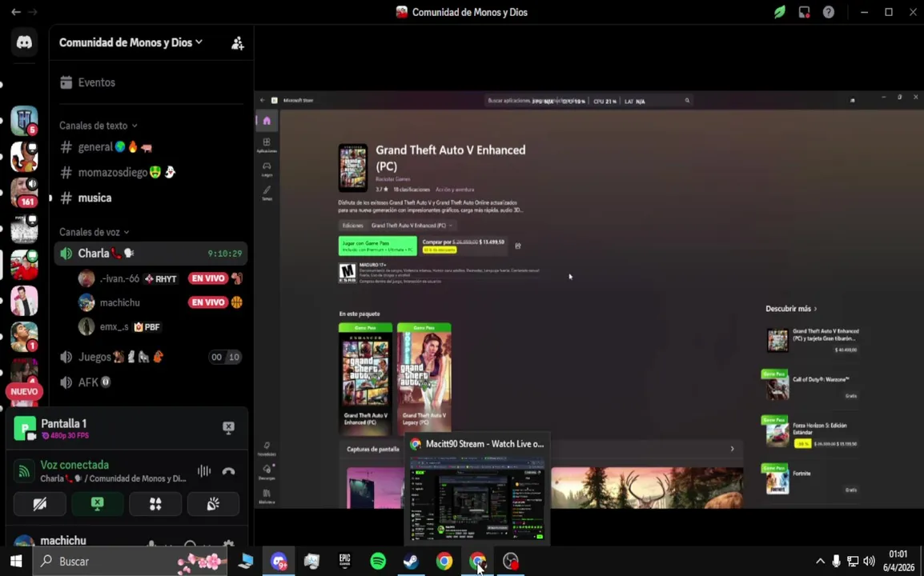Collapse the Canales de texto category
This screenshot has height=576, width=924.
pyautogui.click(x=98, y=126)
